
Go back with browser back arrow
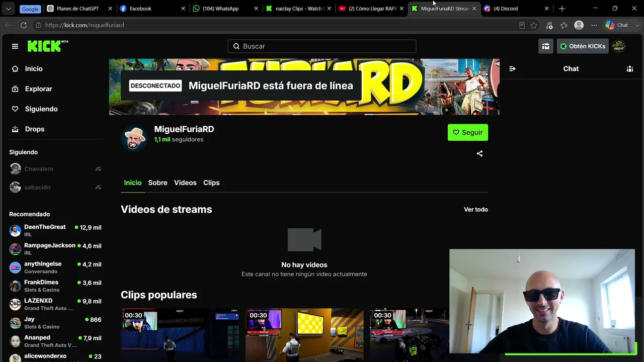(9, 25)
